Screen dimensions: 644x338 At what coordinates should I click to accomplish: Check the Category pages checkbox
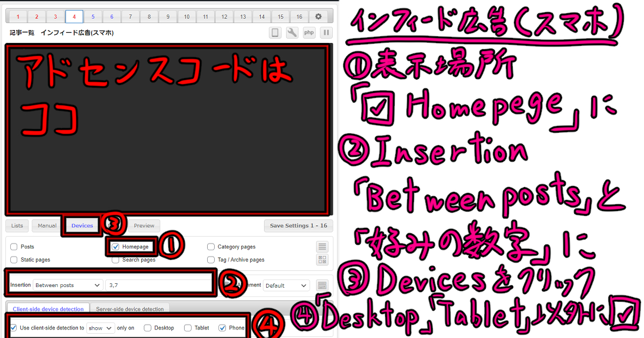coord(211,246)
